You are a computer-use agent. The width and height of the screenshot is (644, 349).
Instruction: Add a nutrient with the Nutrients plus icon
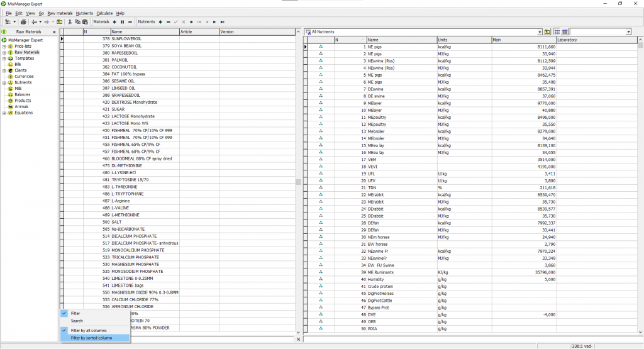point(160,22)
